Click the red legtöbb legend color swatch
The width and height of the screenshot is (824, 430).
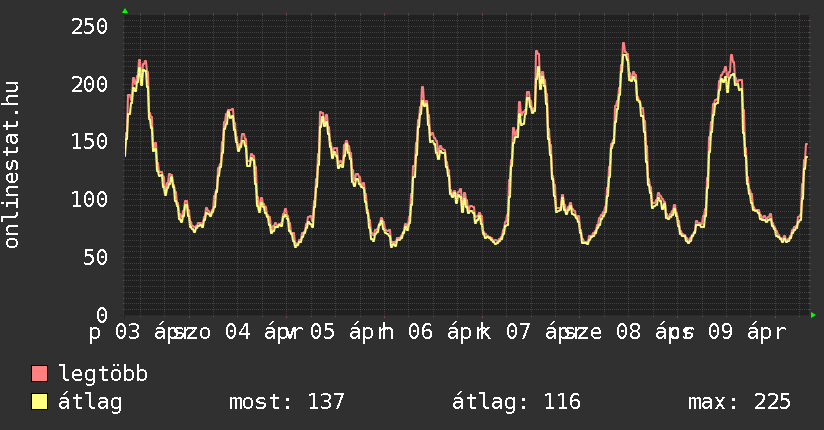click(40, 374)
